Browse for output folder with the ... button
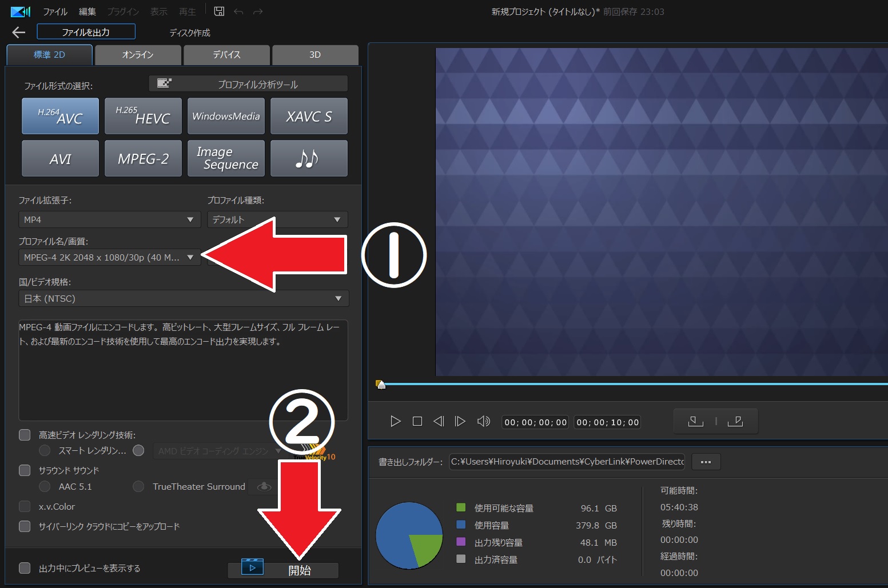The image size is (888, 588). coord(706,462)
